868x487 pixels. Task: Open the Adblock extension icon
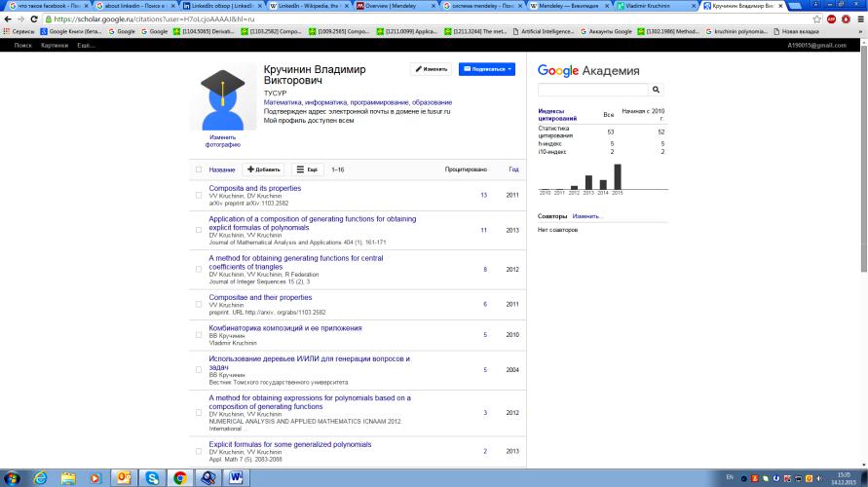tap(831, 19)
